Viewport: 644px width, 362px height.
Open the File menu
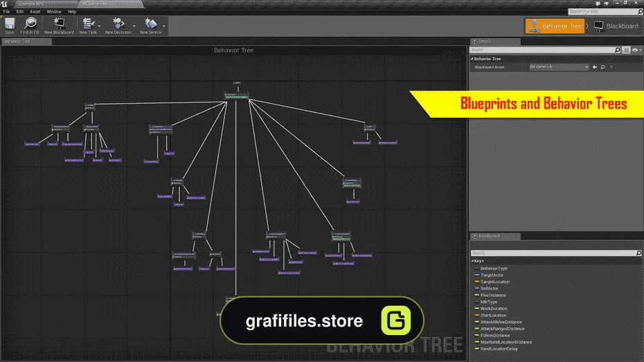click(x=6, y=12)
